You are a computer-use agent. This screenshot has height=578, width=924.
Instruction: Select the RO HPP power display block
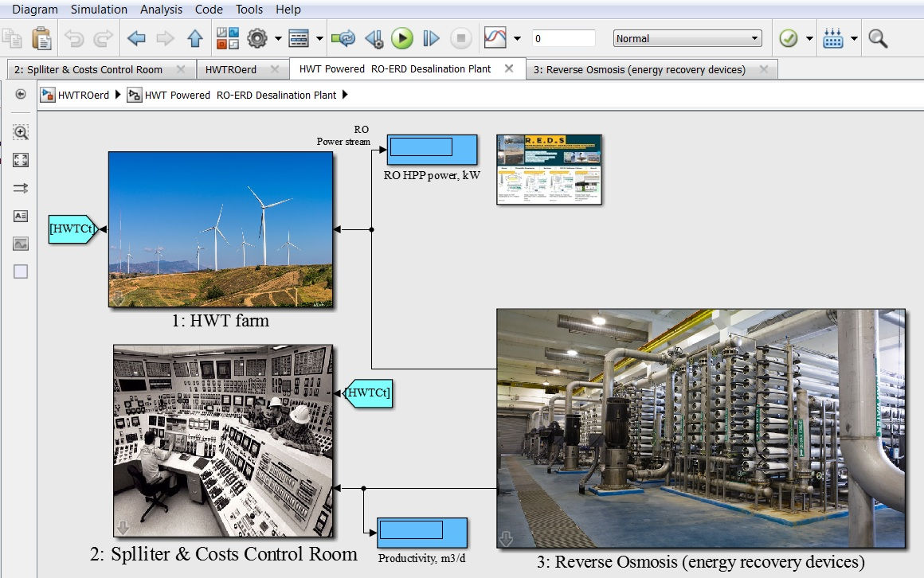pos(432,149)
